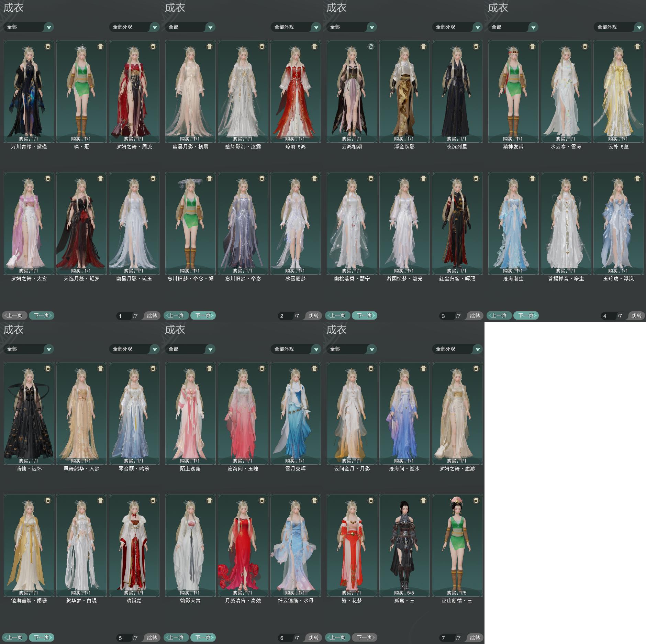Click the 菩提禅音·净尘 outfit name

566,279
